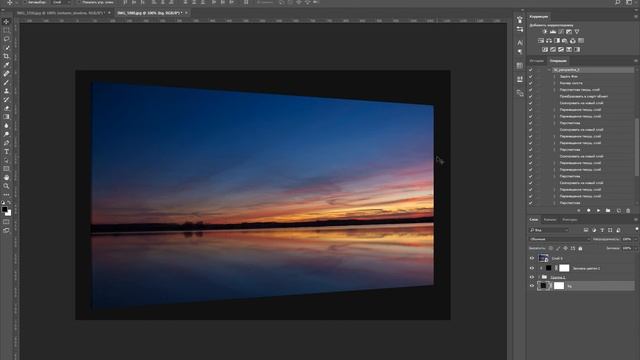Open the Actions panel flyout menu

pyautogui.click(x=636, y=61)
